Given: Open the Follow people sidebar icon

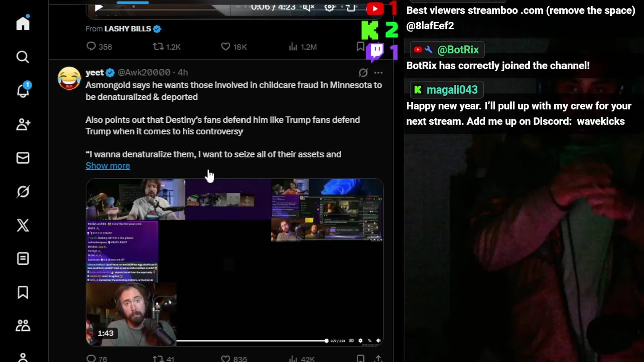Looking at the screenshot, I should (x=23, y=124).
